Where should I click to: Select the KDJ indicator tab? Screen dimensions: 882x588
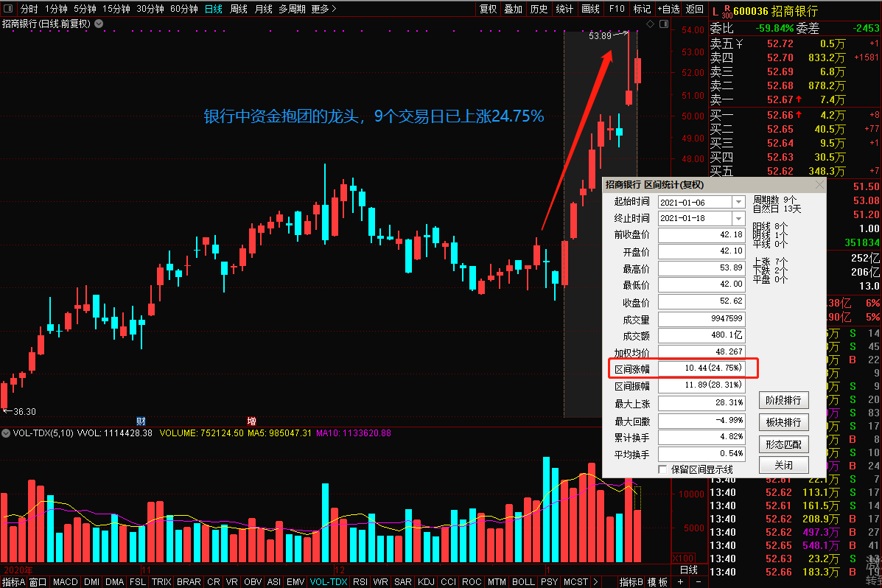click(426, 582)
